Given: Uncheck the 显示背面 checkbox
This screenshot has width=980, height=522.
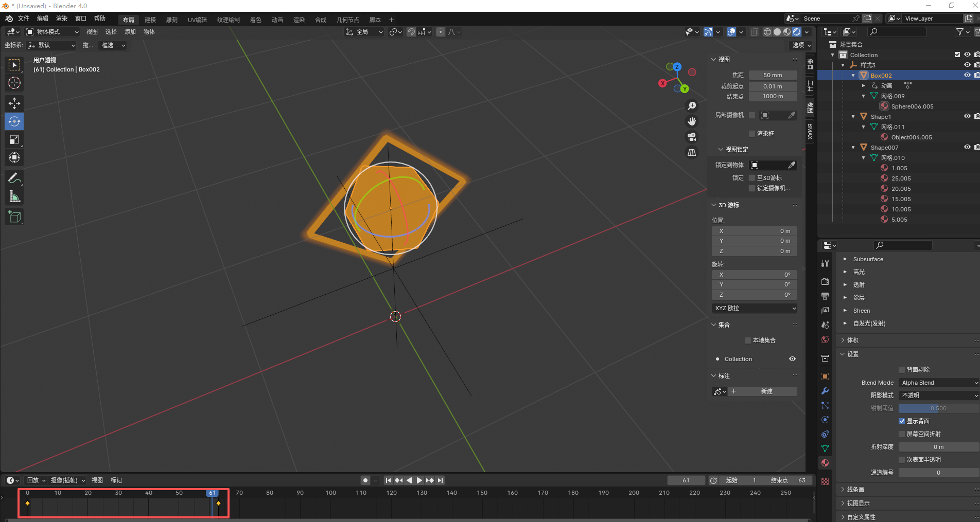Looking at the screenshot, I should 902,421.
